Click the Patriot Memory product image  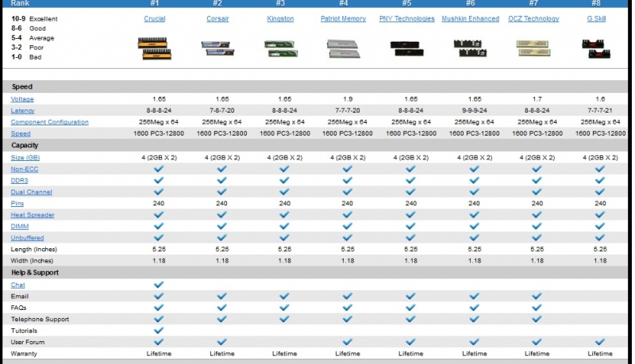(x=343, y=48)
